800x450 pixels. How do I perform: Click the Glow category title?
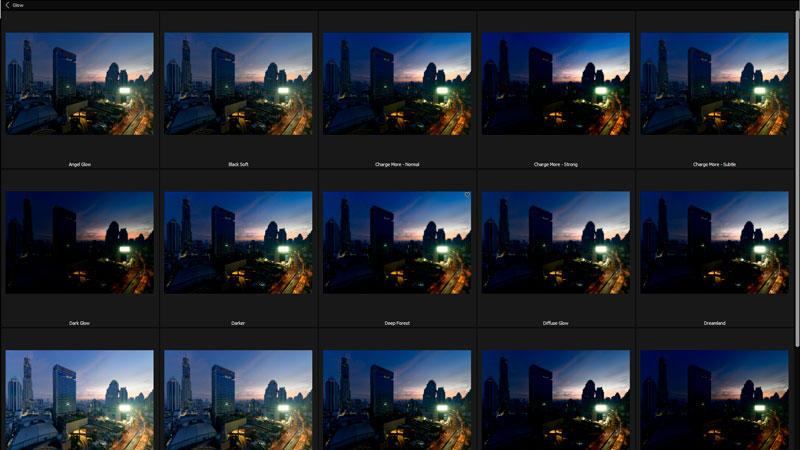tap(18, 5)
